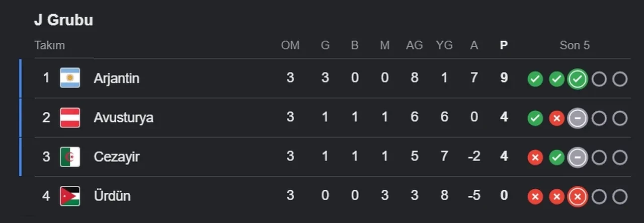This screenshot has width=644, height=223.
Task: Click the Takım column header
Action: 50,45
